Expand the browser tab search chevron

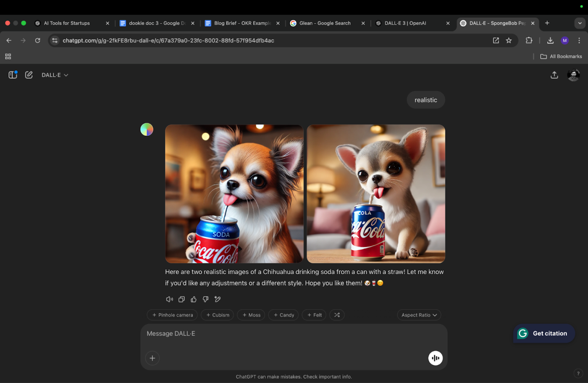[x=580, y=23]
